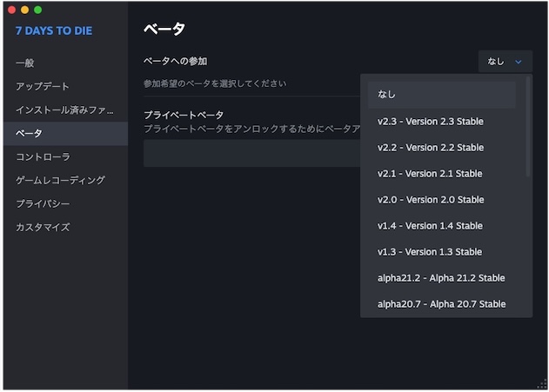
Task: Open インストール済みファイル tab
Action: pos(64,110)
